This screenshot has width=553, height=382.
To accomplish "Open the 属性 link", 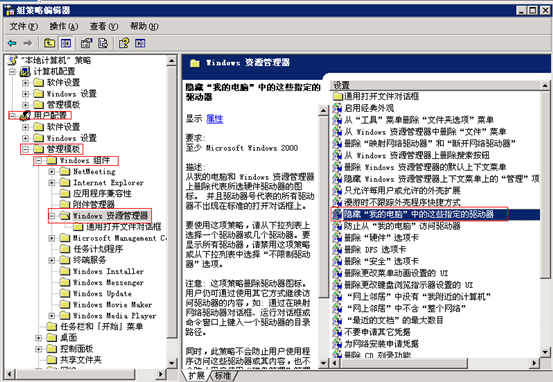I will pos(214,119).
